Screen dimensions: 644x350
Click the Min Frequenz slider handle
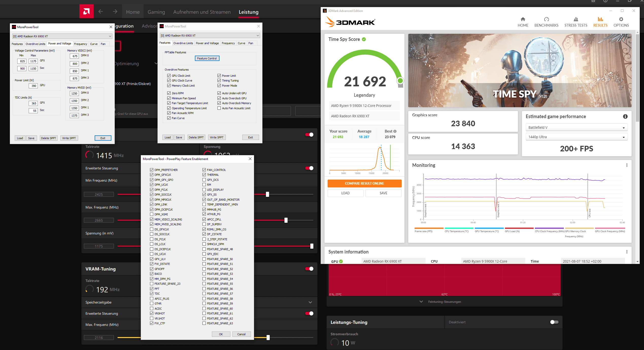click(x=267, y=194)
